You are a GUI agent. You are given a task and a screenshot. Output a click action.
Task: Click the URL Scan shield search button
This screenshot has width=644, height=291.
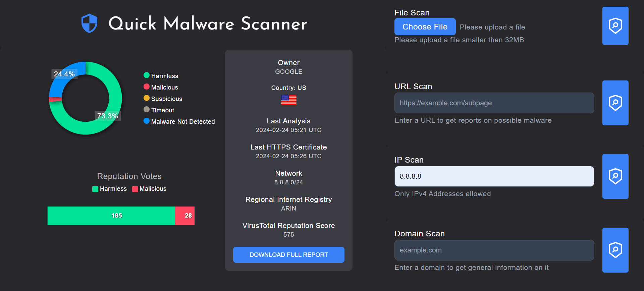[x=615, y=103]
